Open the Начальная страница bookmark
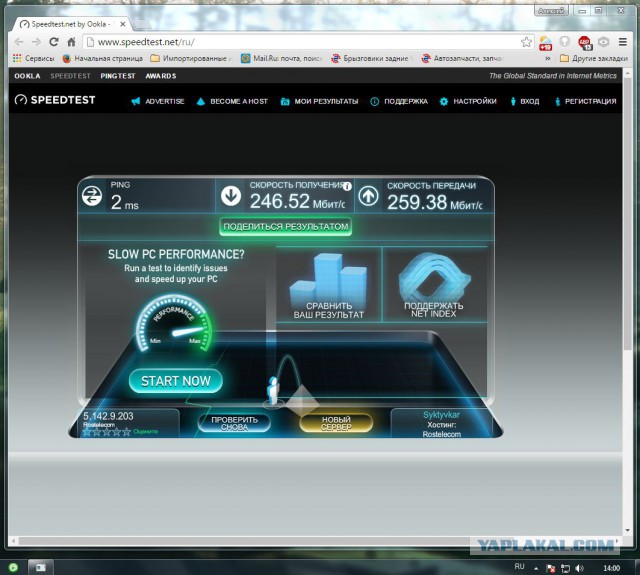Image resolution: width=640 pixels, height=575 pixels. (102, 58)
